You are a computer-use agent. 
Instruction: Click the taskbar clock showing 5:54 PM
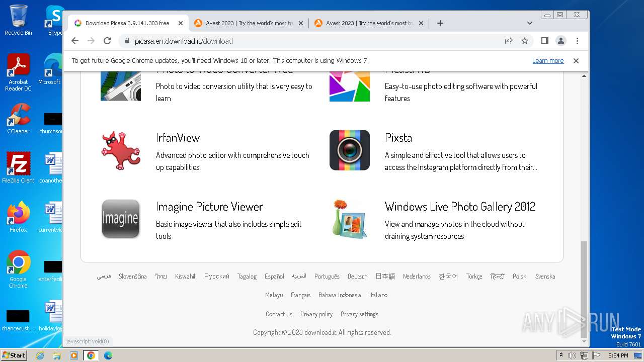click(x=618, y=355)
